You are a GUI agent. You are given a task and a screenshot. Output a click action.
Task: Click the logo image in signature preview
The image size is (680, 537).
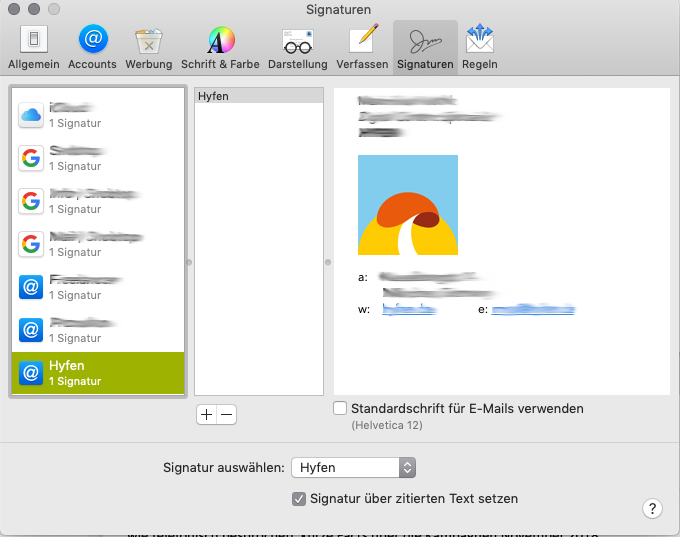[x=408, y=205]
